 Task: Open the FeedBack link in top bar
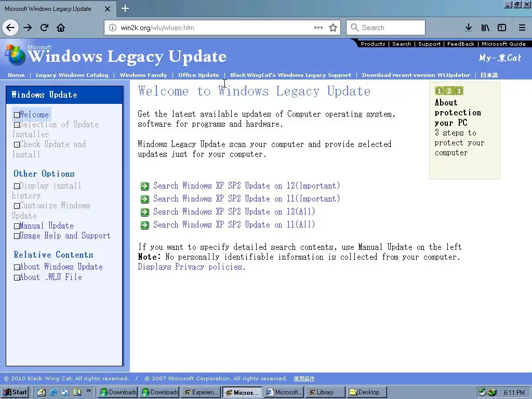[x=461, y=44]
